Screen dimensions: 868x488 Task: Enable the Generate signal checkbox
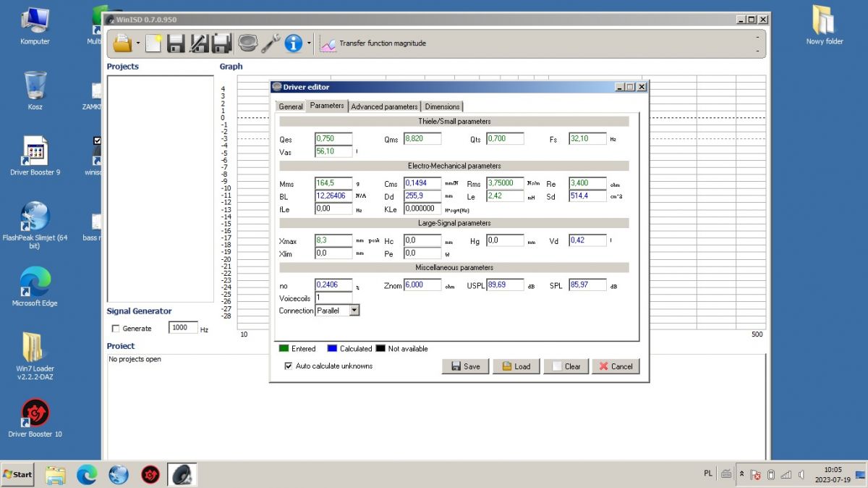(116, 329)
